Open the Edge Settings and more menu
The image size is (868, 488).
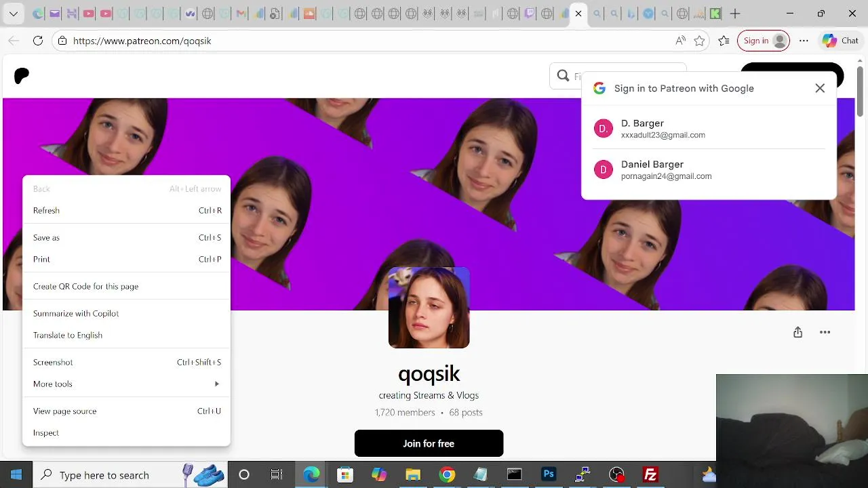804,41
